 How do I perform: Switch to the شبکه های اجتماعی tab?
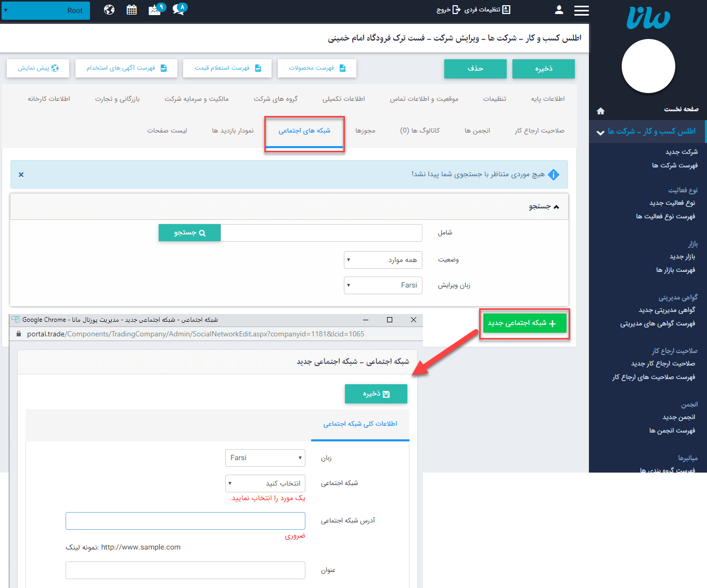click(304, 131)
